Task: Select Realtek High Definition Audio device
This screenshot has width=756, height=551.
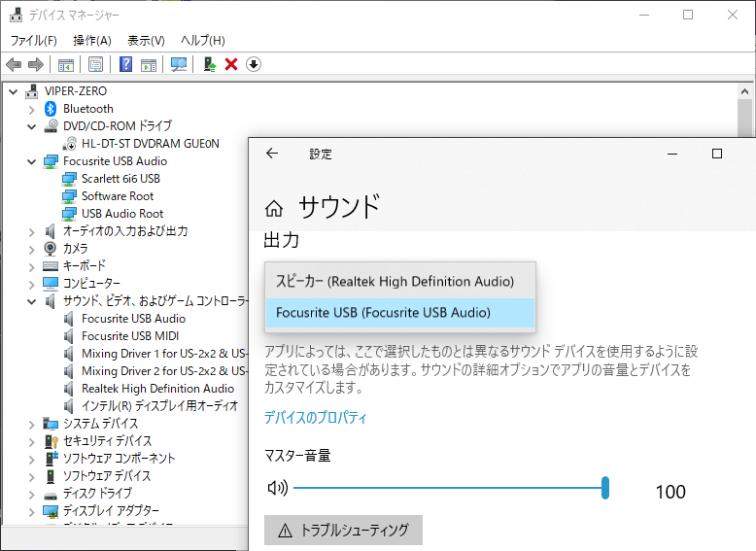Action: point(157,389)
